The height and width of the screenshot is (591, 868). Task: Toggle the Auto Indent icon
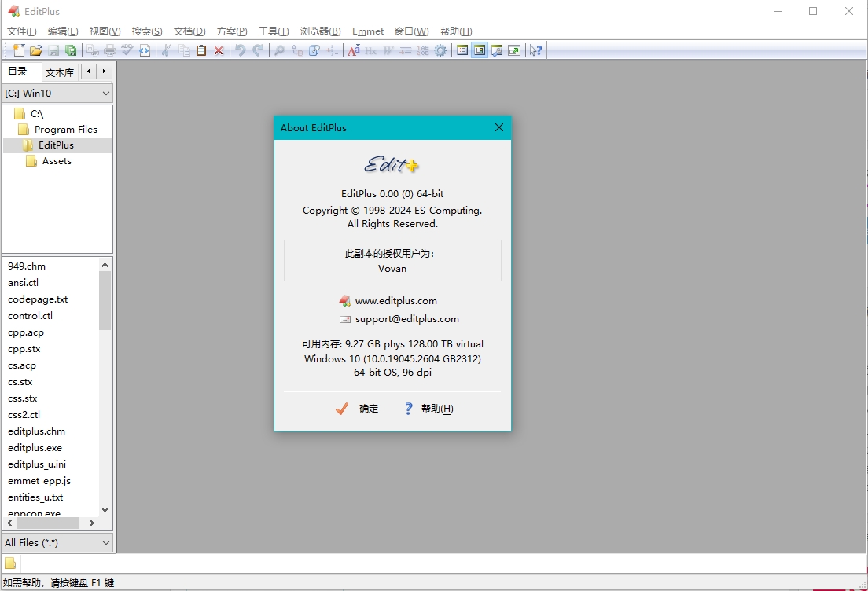[406, 50]
